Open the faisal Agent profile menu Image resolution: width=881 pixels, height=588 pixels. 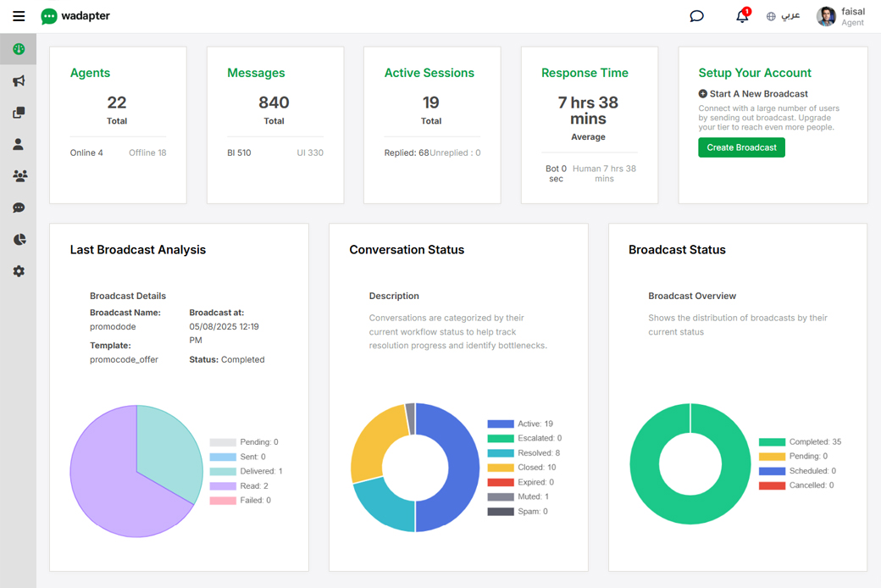[x=840, y=16]
